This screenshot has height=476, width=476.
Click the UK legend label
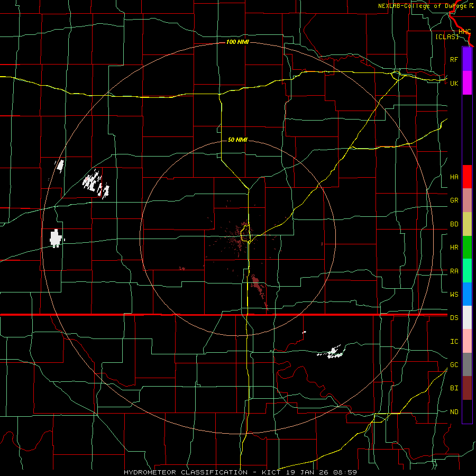click(x=454, y=83)
